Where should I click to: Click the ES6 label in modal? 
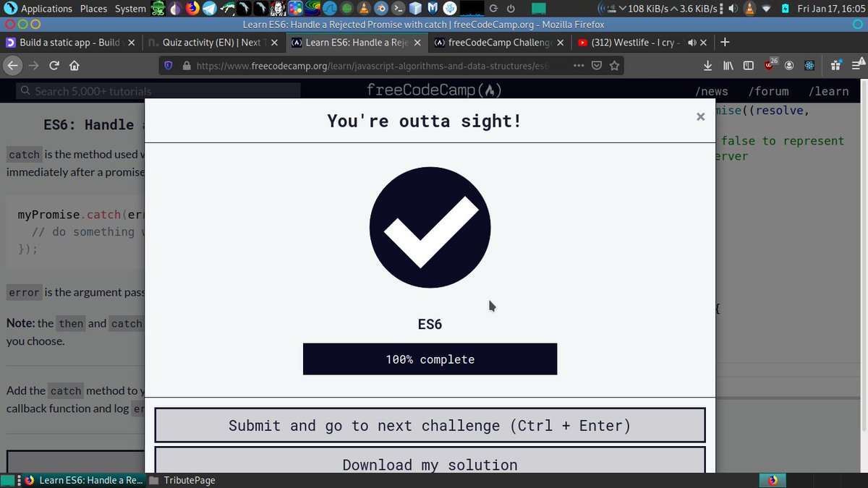(x=430, y=324)
